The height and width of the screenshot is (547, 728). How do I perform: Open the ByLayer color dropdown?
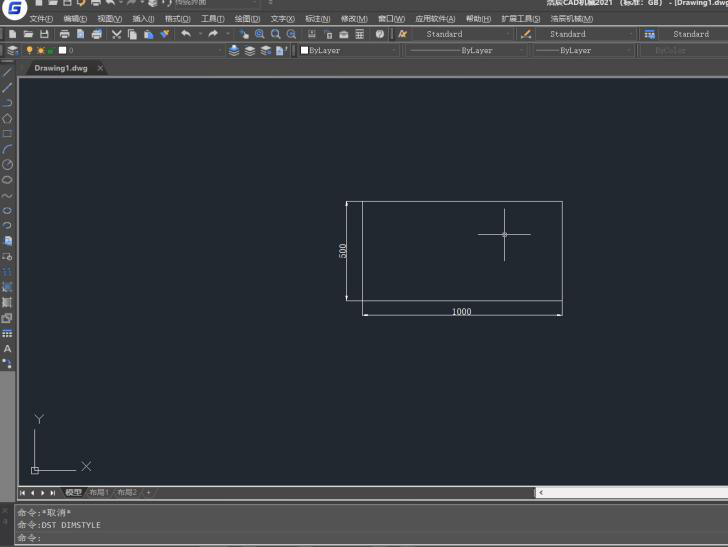[394, 50]
